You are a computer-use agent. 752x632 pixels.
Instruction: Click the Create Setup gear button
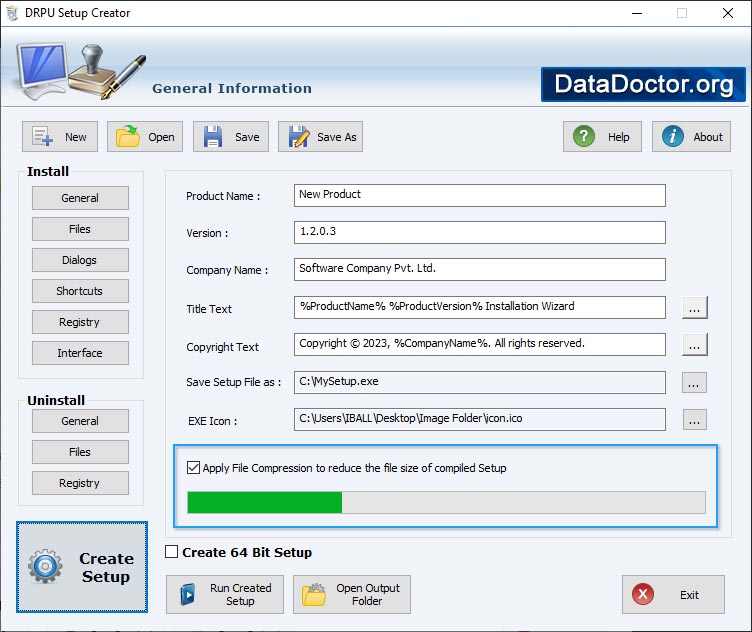point(82,567)
